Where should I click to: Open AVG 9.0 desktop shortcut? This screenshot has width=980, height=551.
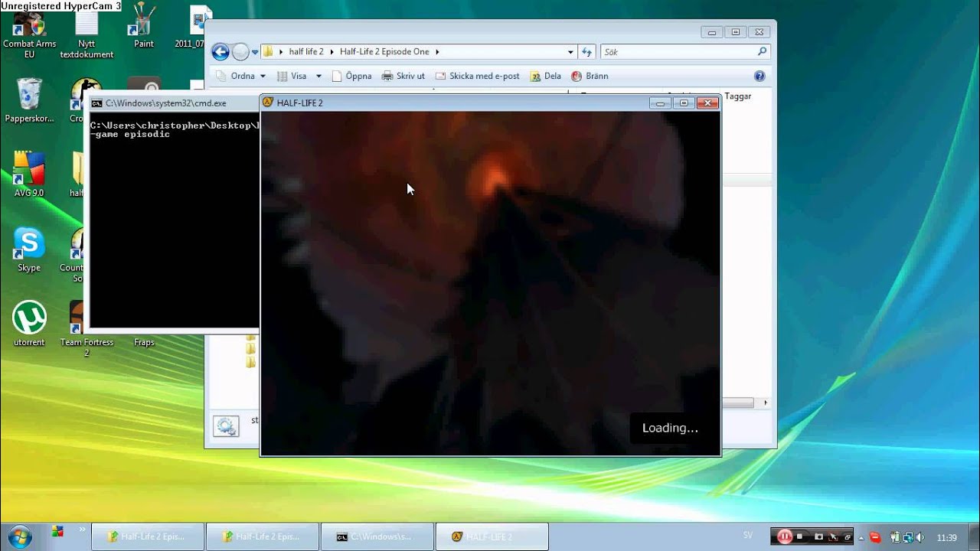[29, 174]
